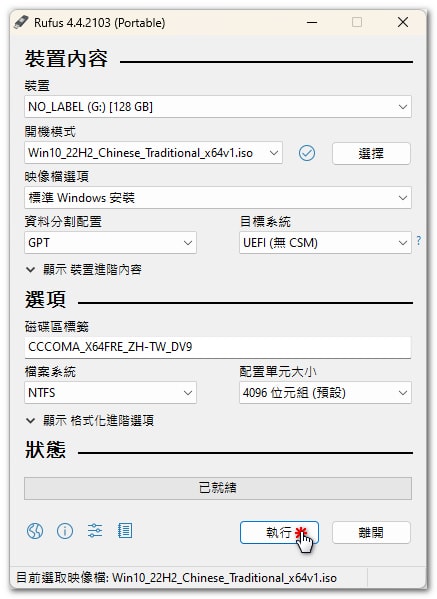Click the 執行 start button
The image size is (437, 599).
pyautogui.click(x=279, y=532)
